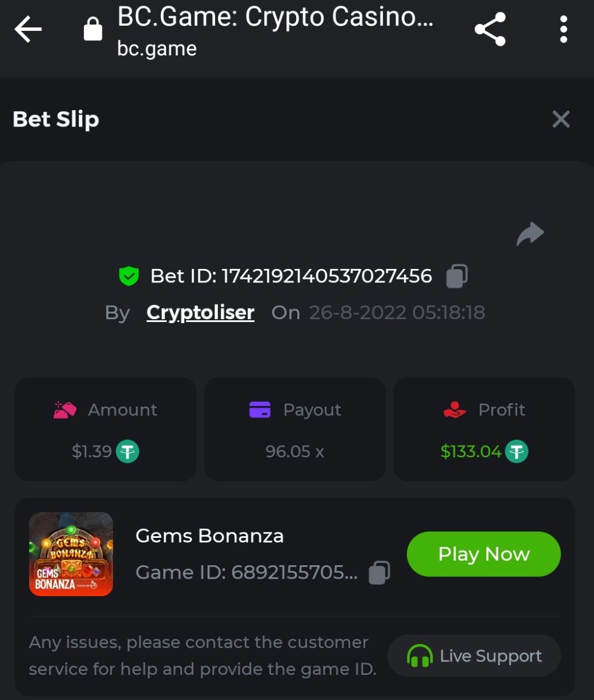This screenshot has width=594, height=700.
Task: Open the Cryptoliser user profile
Action: pos(200,313)
